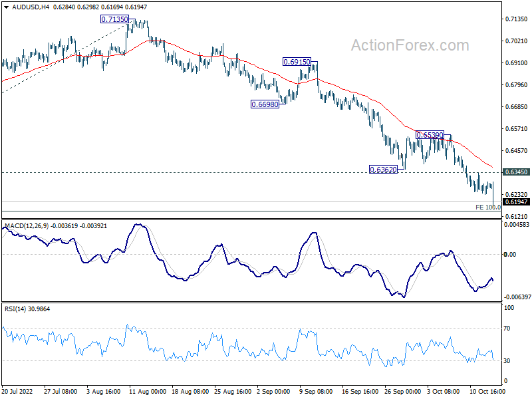Click the 11 Aug 00:00 date label

(147, 391)
